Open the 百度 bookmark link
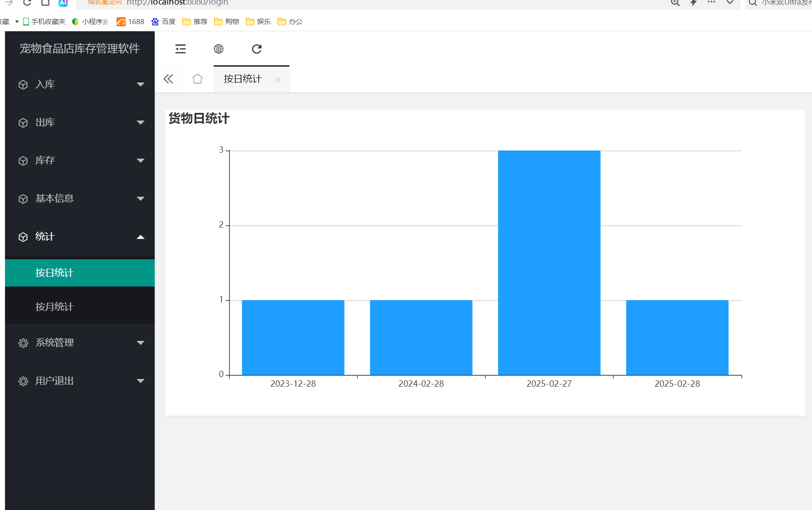Screen dimensions: 812x510 pos(164,22)
